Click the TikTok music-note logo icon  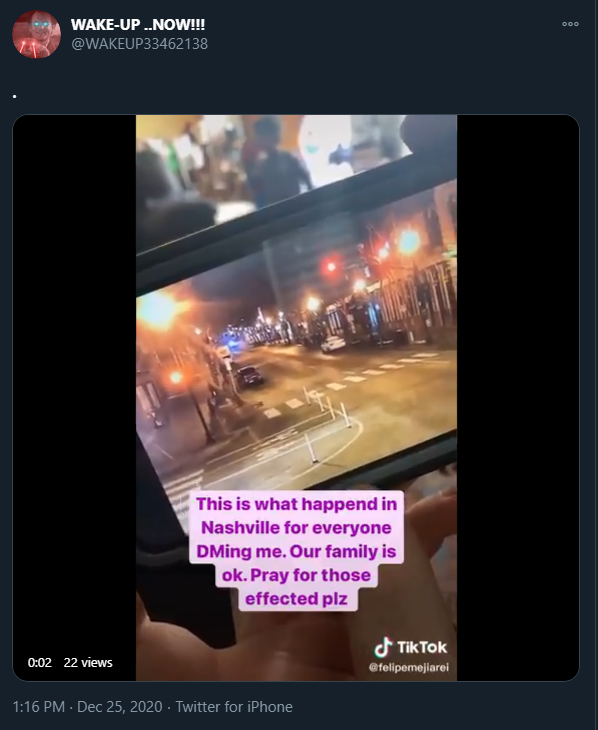(x=383, y=647)
